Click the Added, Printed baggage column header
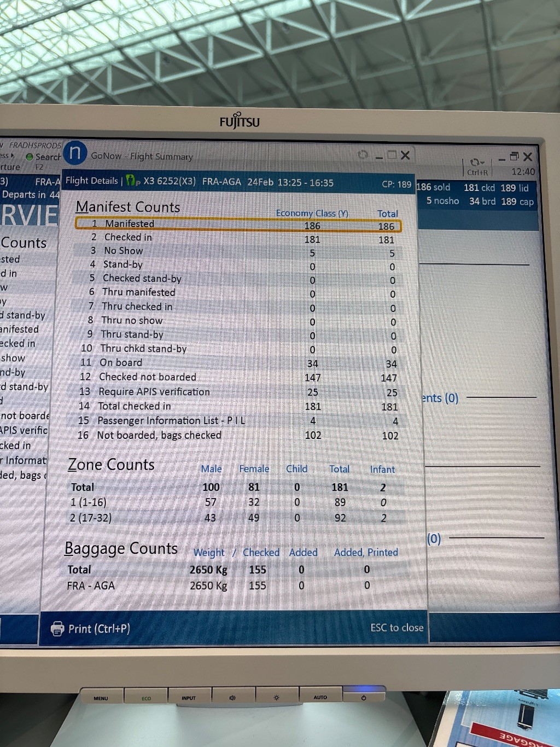Image resolution: width=560 pixels, height=747 pixels. (366, 553)
